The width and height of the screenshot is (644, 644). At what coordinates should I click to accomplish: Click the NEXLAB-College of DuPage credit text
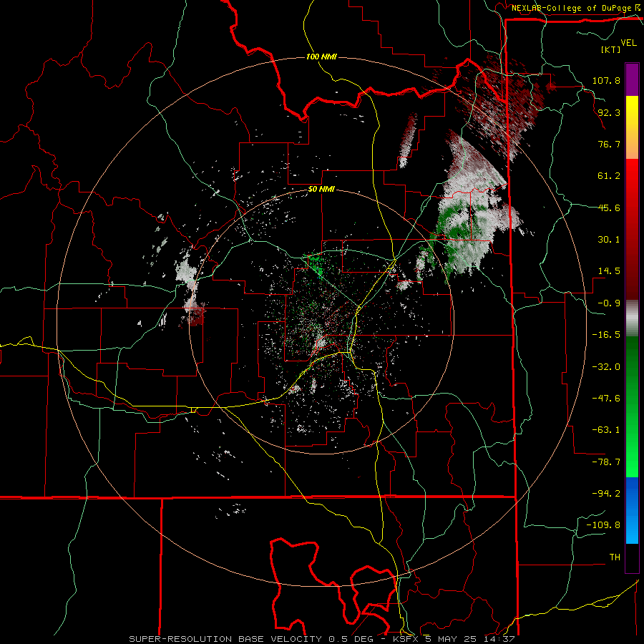tap(572, 8)
